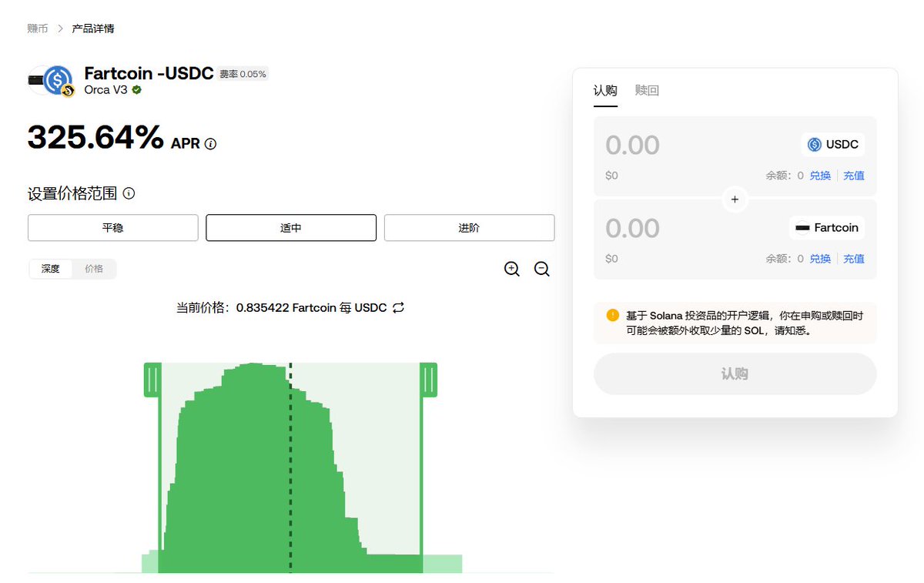924x583 pixels.
Task: Switch chart to 价格 view
Action: (94, 269)
